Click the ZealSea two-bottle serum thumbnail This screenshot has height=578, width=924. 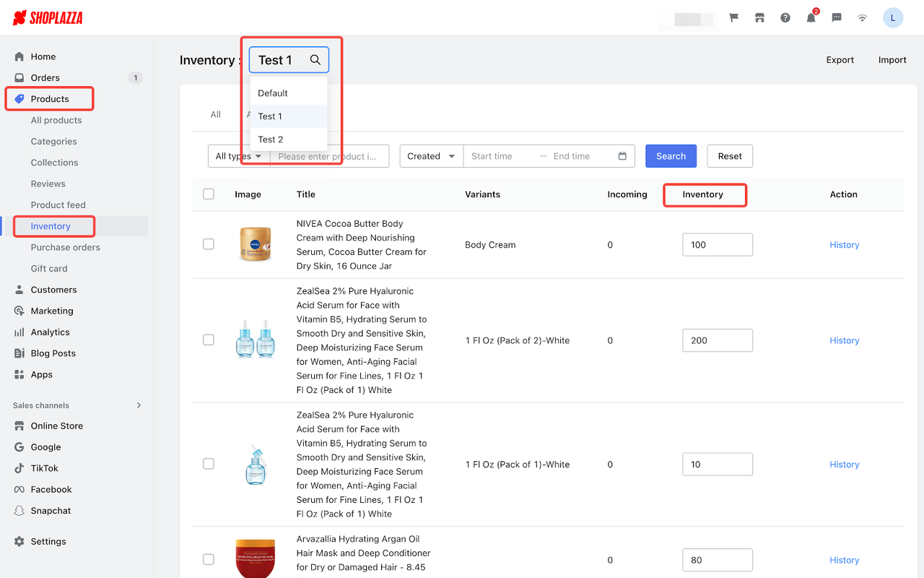[255, 340]
